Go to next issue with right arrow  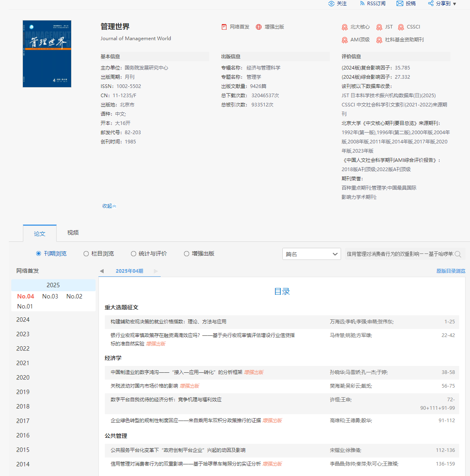[x=156, y=271]
